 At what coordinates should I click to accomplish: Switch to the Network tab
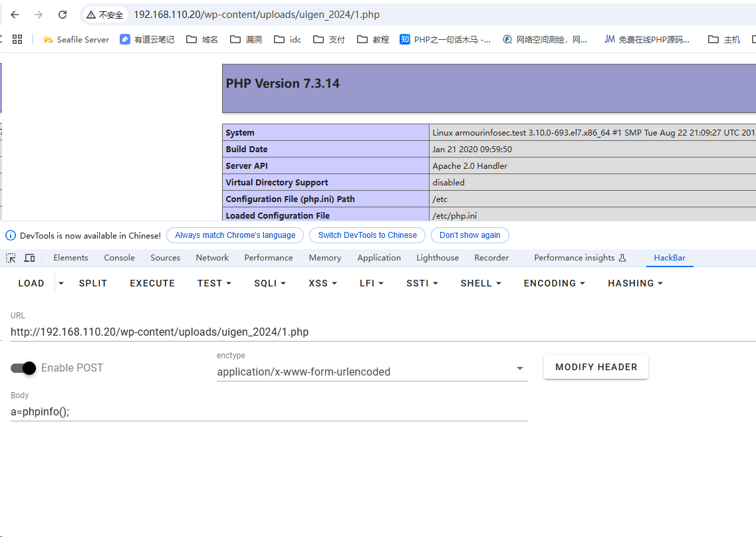pyautogui.click(x=212, y=258)
